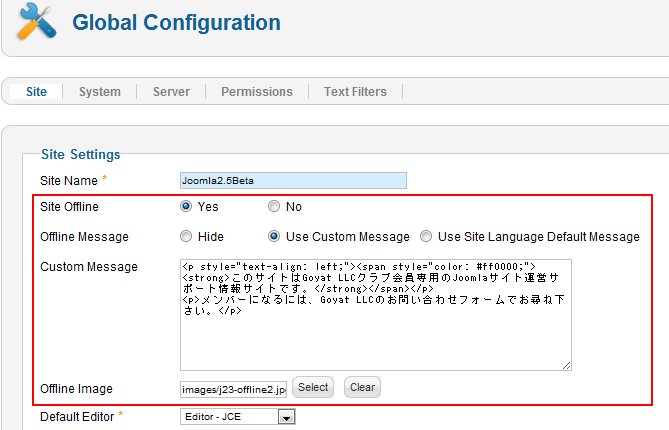Click the Offline Image label
This screenshot has width=669, height=430.
coord(76,389)
